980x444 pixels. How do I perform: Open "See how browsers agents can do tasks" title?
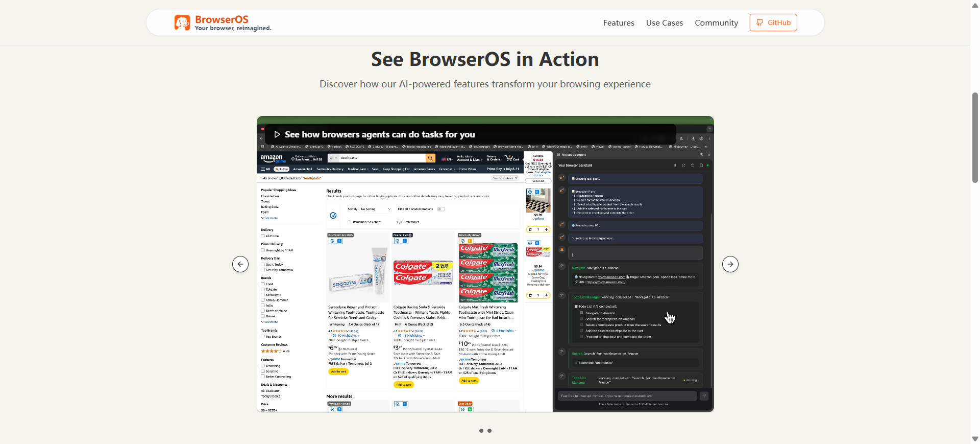pyautogui.click(x=380, y=134)
